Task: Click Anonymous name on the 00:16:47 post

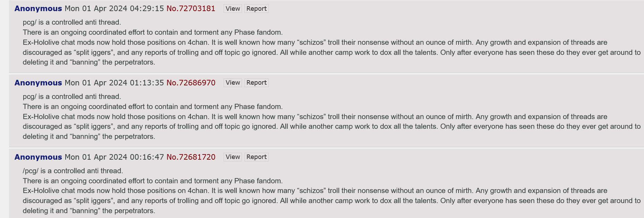Action: pos(38,157)
